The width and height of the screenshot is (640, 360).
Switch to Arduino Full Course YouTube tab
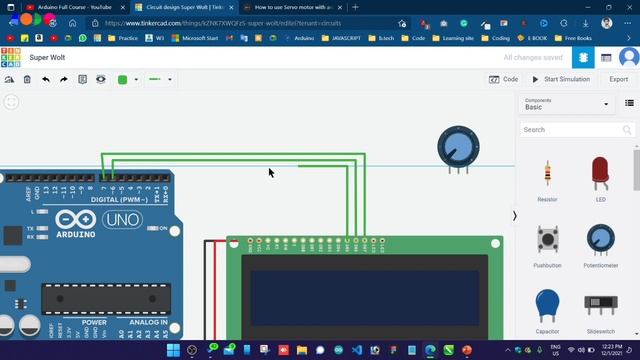76,7
